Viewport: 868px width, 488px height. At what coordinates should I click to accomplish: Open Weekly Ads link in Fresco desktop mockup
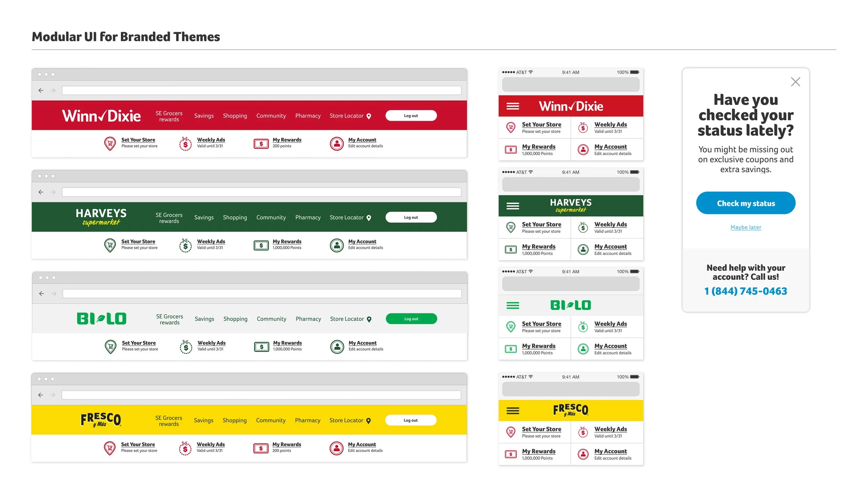click(211, 444)
